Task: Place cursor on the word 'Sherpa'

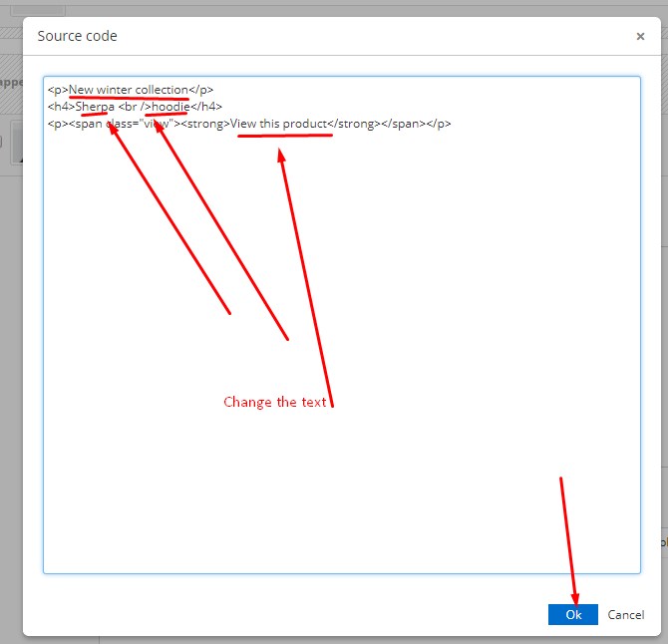Action: point(95,107)
